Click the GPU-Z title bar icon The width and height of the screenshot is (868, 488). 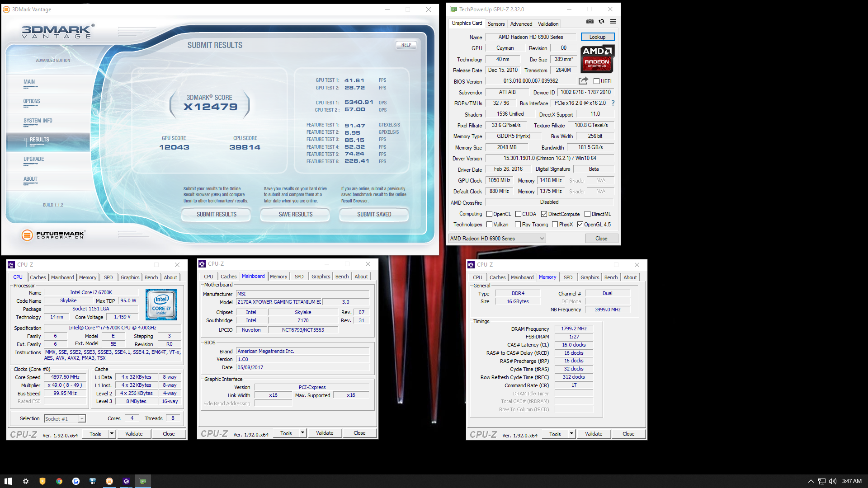point(453,9)
